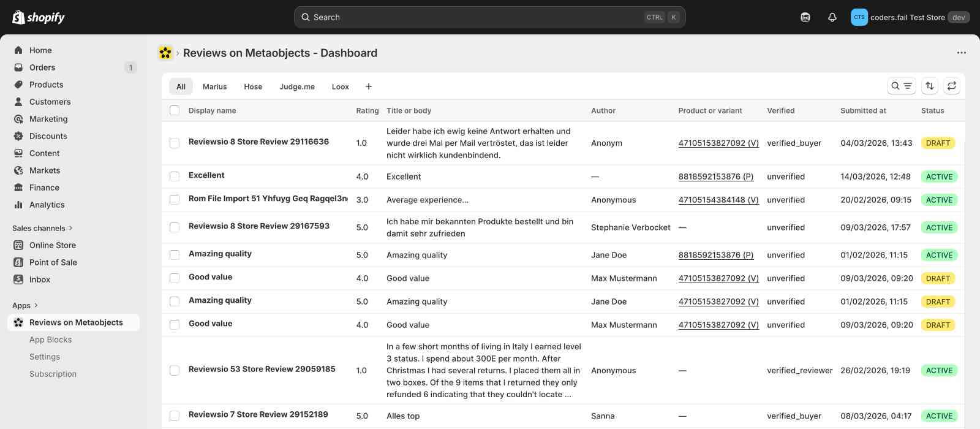Screen dimensions: 980x429
Task: Check the Reviewsio 8 Store Review 29167593 row
Action: 175,227
